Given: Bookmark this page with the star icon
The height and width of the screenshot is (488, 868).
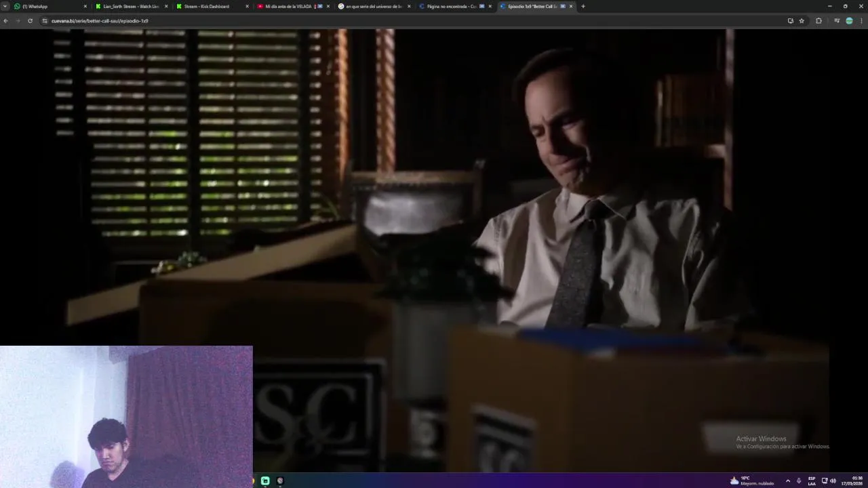Looking at the screenshot, I should pyautogui.click(x=802, y=21).
